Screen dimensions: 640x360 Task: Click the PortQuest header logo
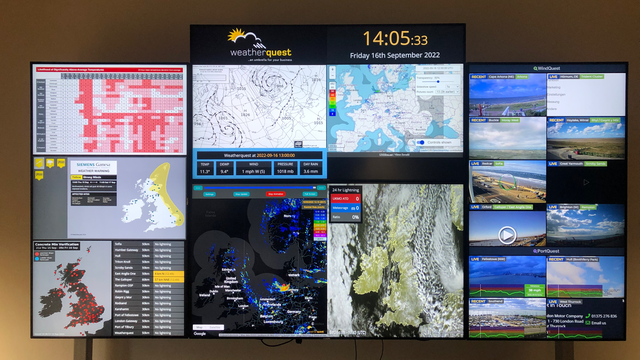546,251
